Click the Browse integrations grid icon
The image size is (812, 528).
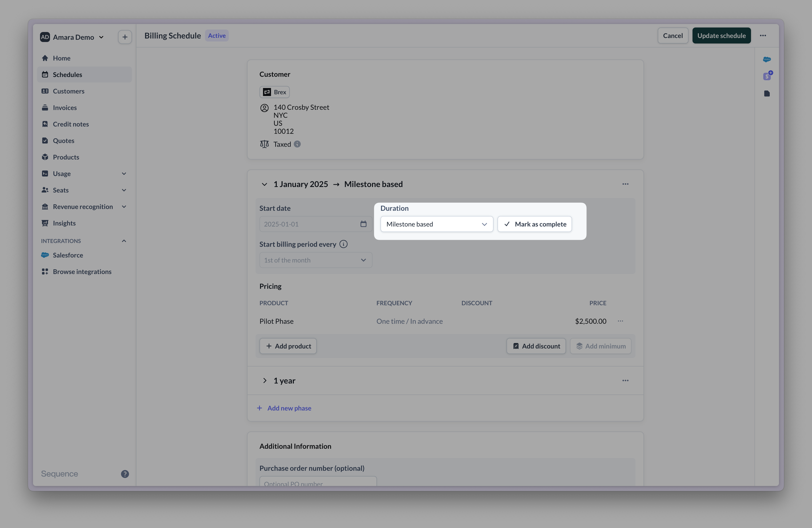(x=45, y=271)
